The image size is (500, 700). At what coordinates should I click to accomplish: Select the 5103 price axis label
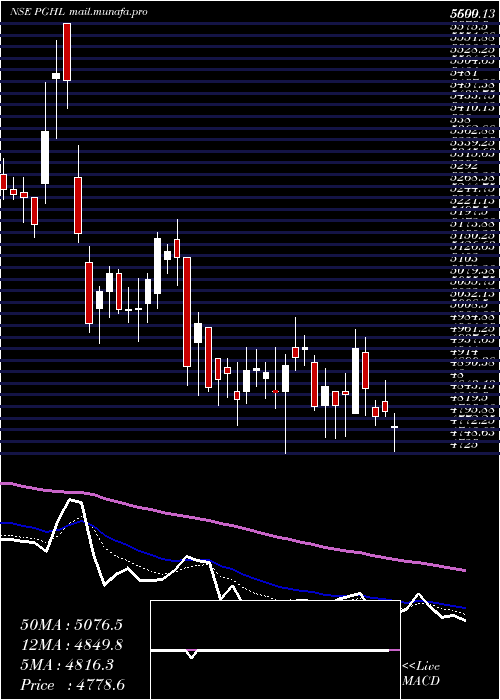click(463, 258)
